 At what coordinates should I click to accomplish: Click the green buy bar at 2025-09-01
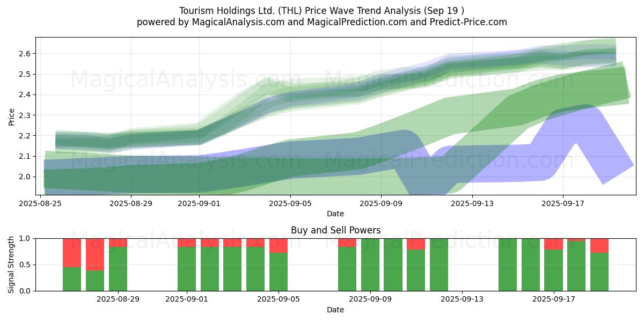187,269
